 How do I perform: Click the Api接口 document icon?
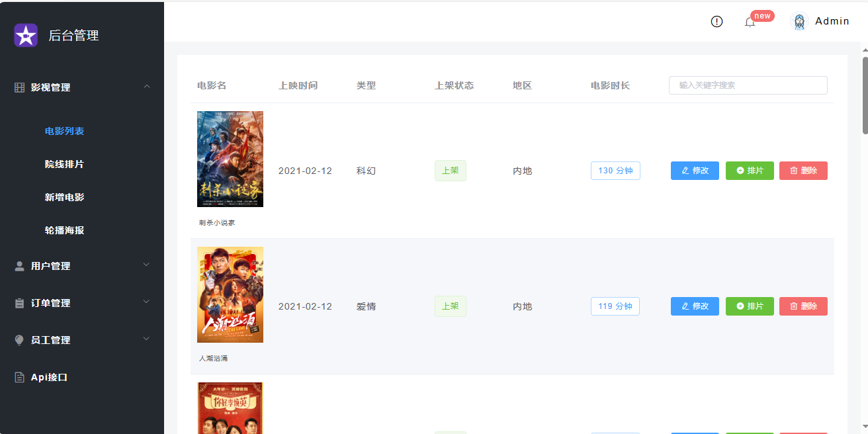19,377
